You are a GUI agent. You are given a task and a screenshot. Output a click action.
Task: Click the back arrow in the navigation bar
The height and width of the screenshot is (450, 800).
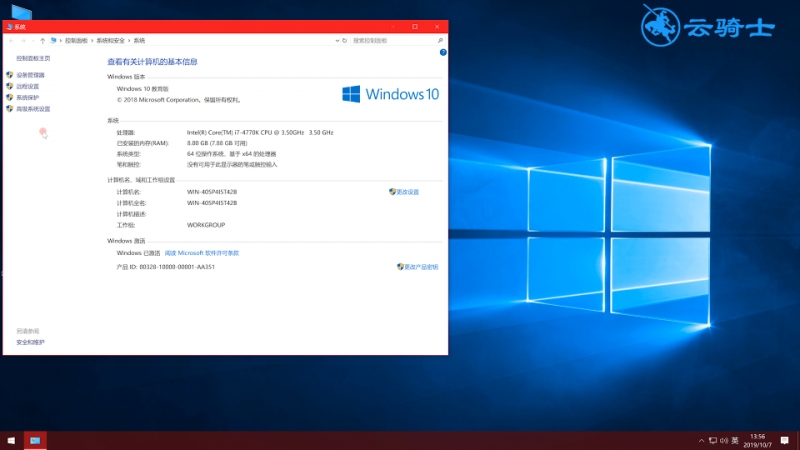[11, 40]
